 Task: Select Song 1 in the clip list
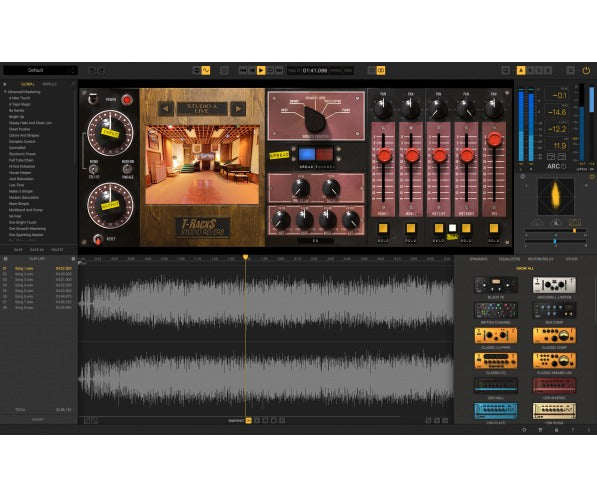click(37, 268)
